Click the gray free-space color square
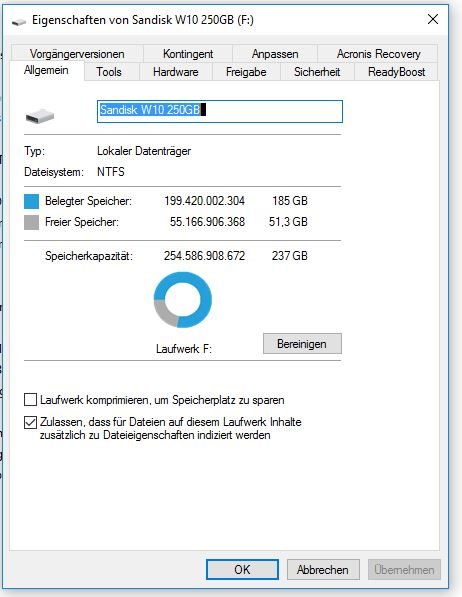This screenshot has width=462, height=597. pos(31,222)
